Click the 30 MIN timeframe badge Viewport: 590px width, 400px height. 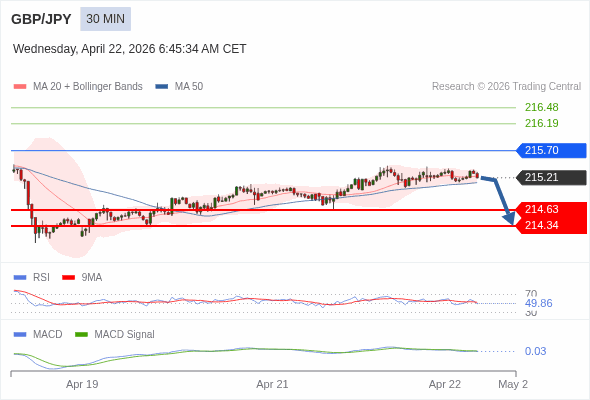(105, 19)
